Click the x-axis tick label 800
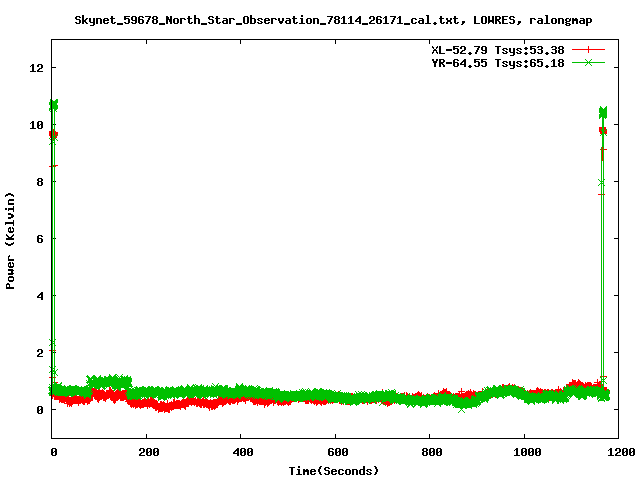The image size is (640, 480). 432,452
